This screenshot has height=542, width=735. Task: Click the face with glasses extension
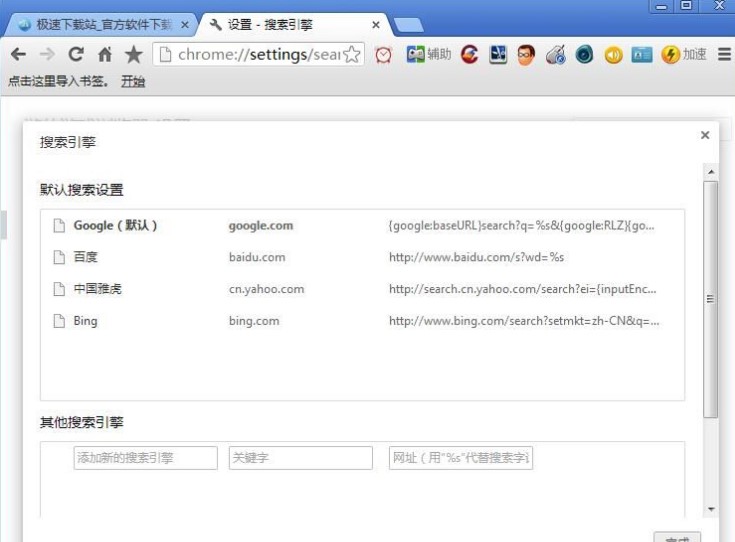click(x=526, y=55)
